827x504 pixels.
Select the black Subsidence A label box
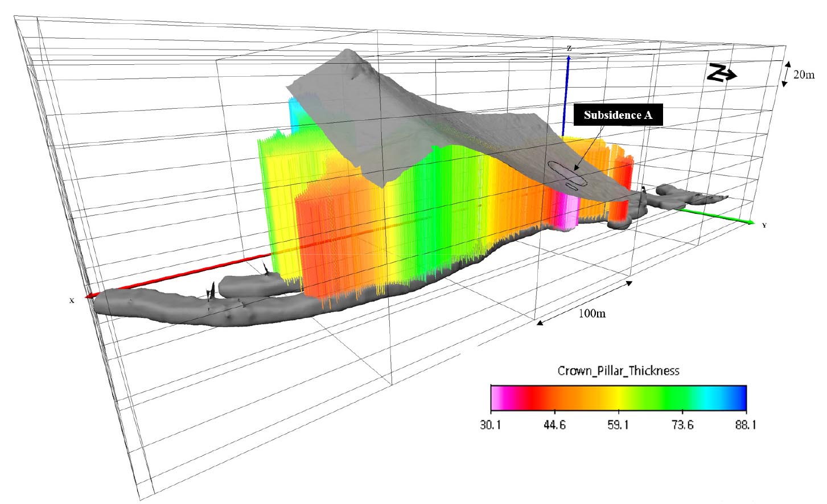pyautogui.click(x=618, y=115)
